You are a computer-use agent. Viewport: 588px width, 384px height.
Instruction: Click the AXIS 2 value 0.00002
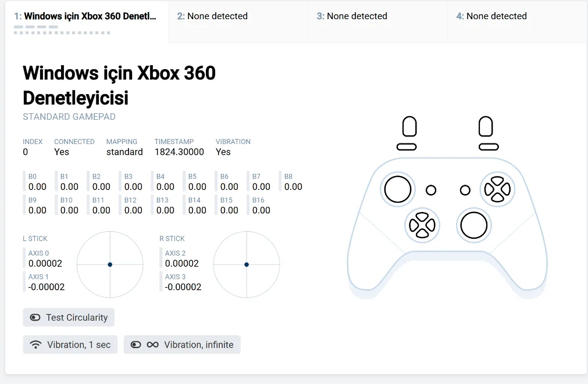182,263
